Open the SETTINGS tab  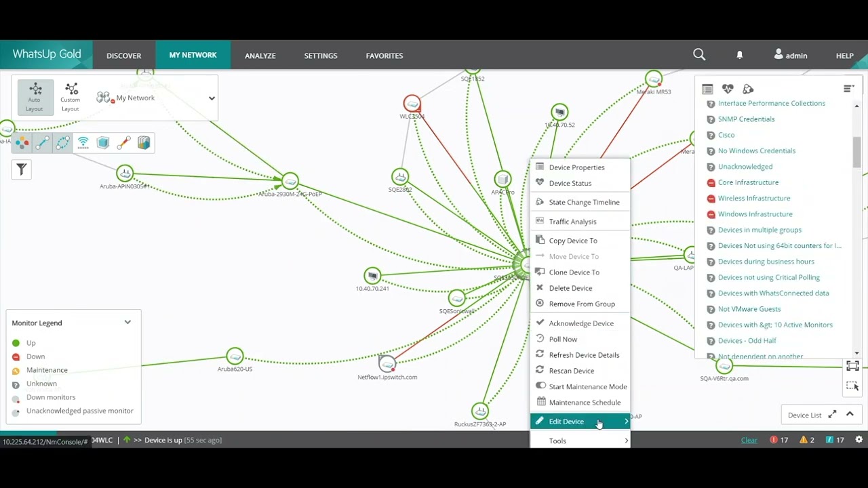click(321, 56)
